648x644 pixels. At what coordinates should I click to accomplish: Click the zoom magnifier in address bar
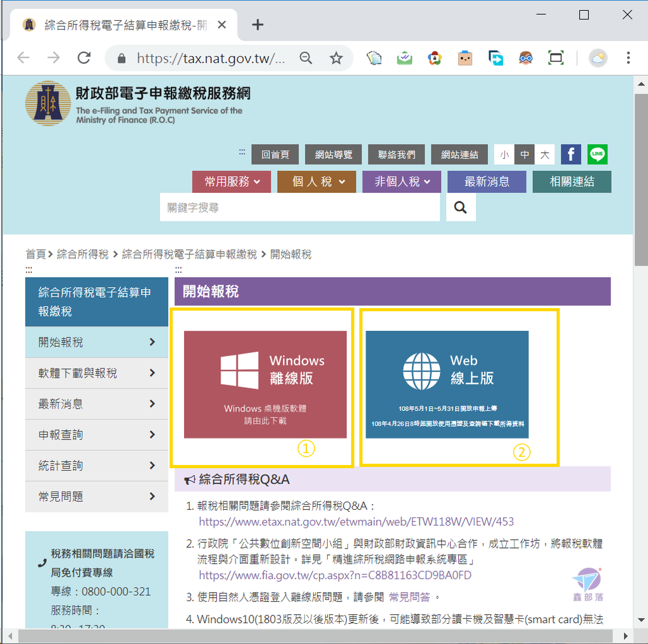(306, 58)
